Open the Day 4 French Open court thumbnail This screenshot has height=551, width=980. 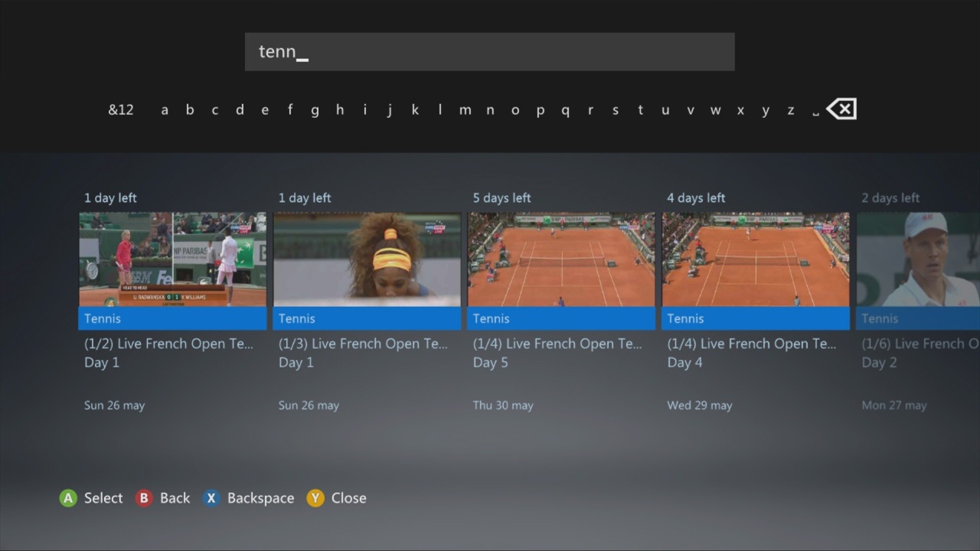pos(756,259)
